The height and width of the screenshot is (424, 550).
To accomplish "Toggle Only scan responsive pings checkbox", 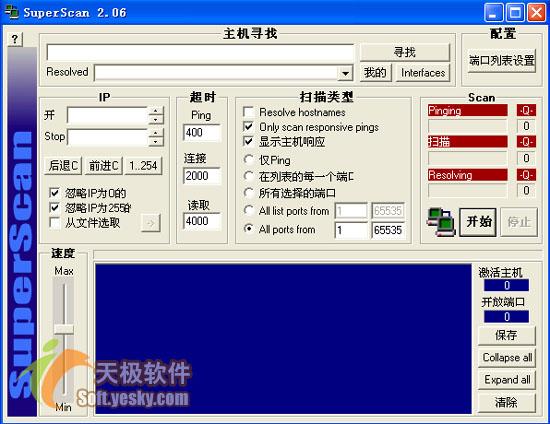I will [248, 127].
